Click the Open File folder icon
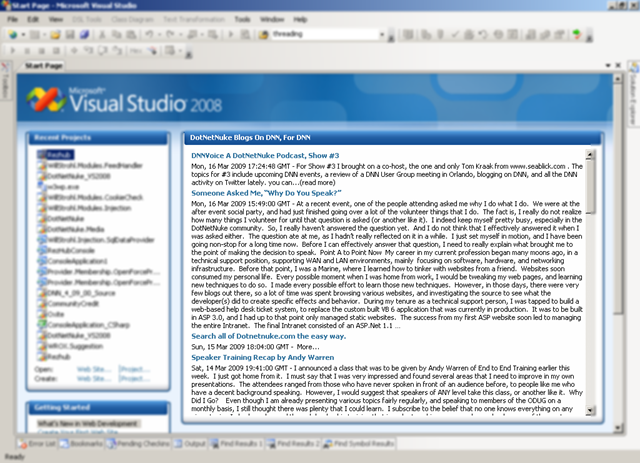Viewport: 640px width, 463px height. pos(56,35)
